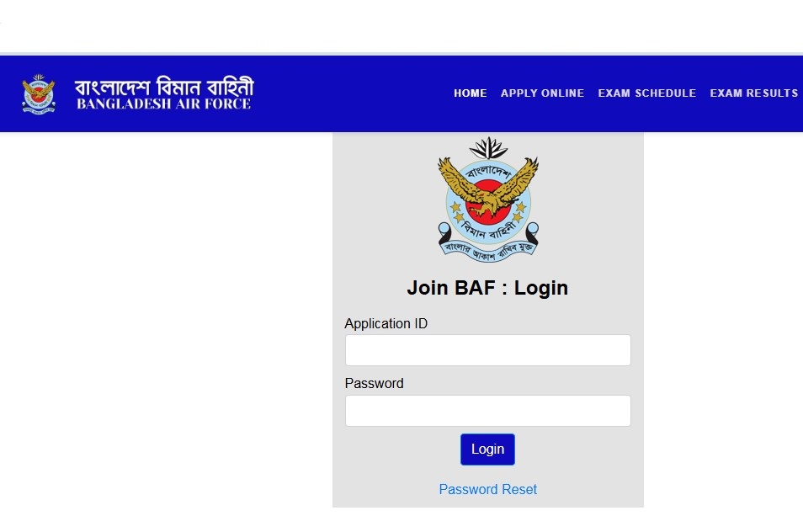803x532 pixels.
Task: Focus the Application ID input field
Action: 488,350
